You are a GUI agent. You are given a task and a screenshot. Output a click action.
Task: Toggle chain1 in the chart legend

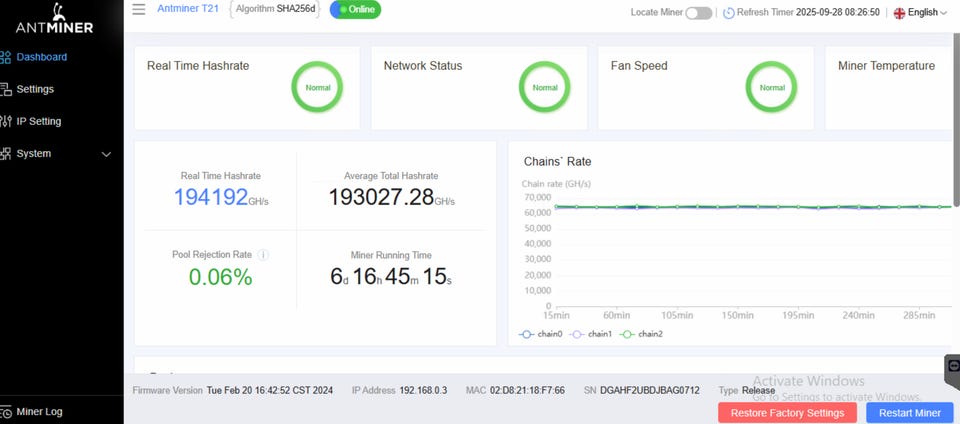[x=591, y=334]
